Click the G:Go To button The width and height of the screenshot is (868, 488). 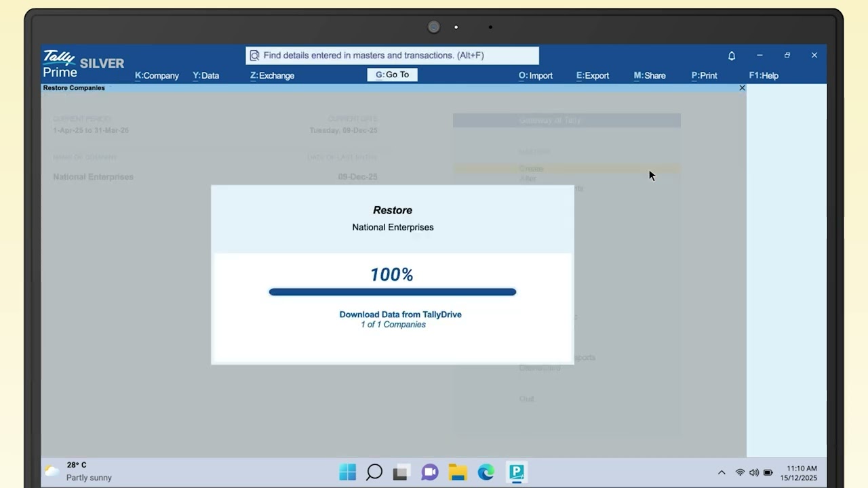pos(393,75)
